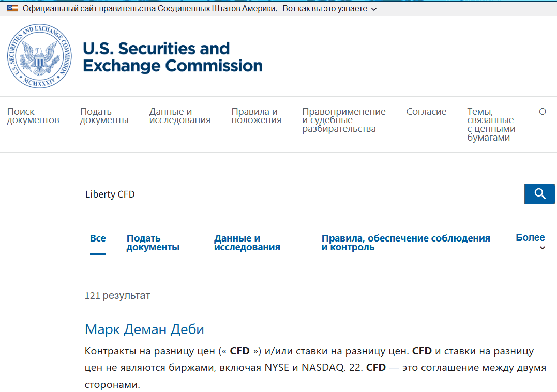This screenshot has height=392, width=557.
Task: Open 'Правоприменение и судебные разбирательства' section
Action: coord(343,119)
